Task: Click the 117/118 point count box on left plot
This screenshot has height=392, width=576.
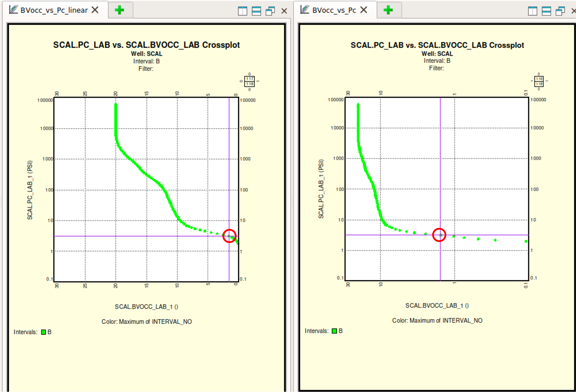Action: pos(249,81)
